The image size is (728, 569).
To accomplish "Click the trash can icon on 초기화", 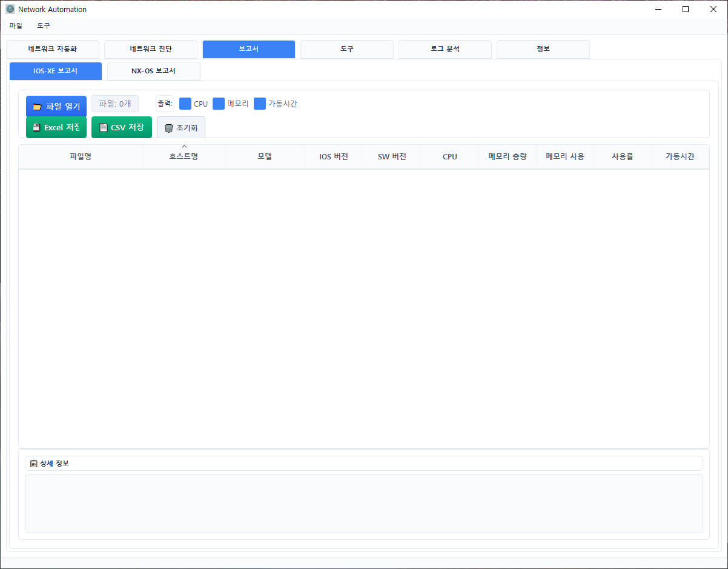I will (x=168, y=128).
